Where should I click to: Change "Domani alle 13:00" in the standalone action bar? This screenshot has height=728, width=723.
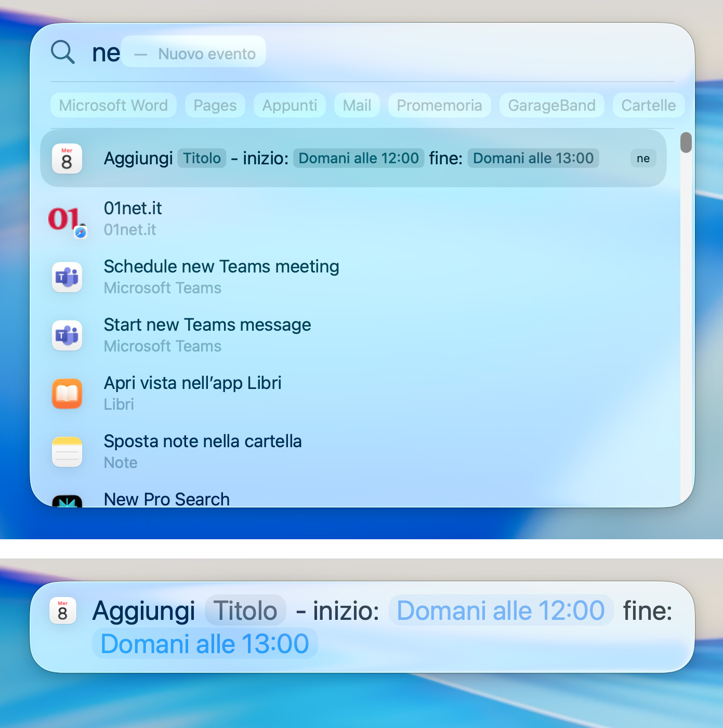click(x=205, y=644)
